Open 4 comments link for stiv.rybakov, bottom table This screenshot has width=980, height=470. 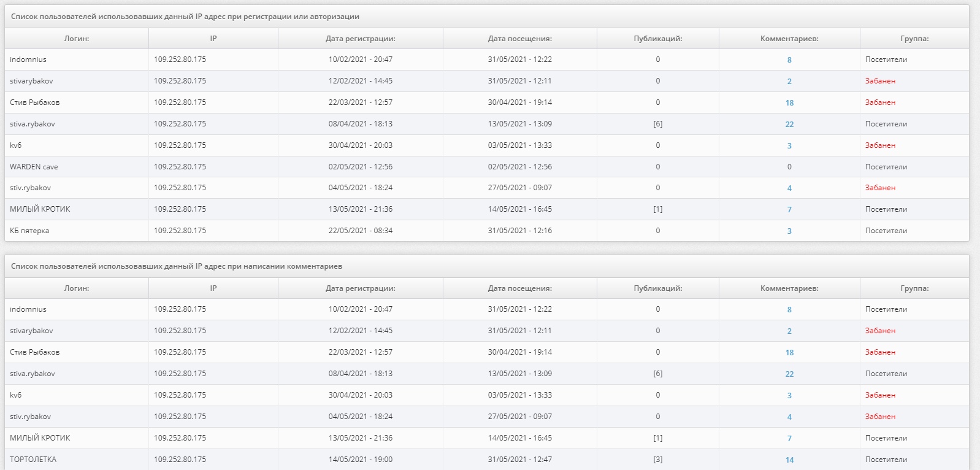[789, 417]
